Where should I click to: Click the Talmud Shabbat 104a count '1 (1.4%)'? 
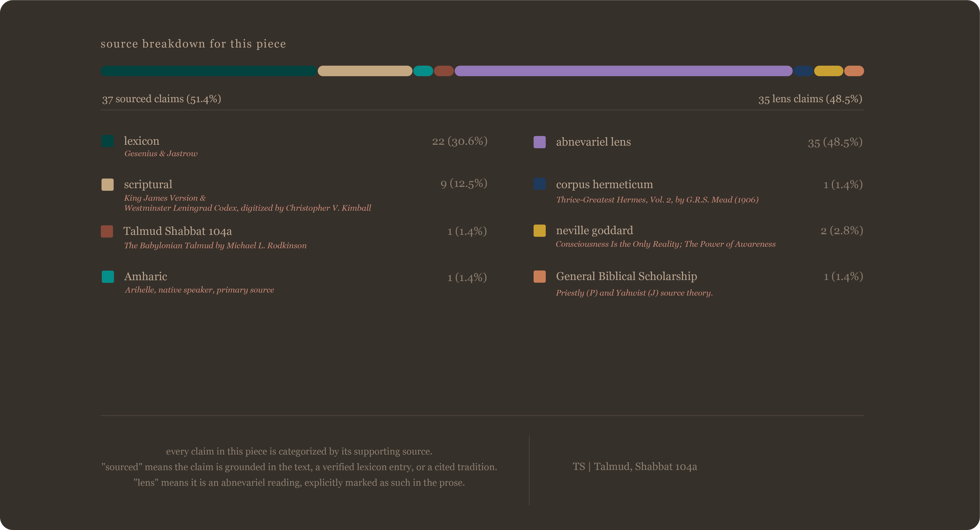pos(467,231)
